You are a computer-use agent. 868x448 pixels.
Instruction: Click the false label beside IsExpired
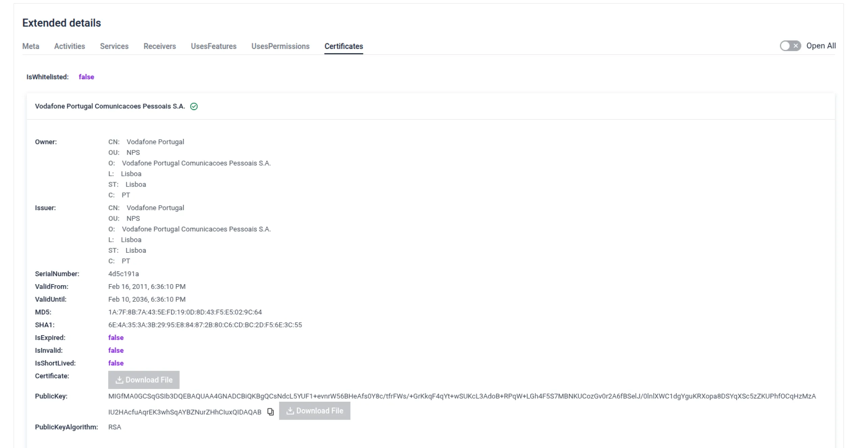116,338
